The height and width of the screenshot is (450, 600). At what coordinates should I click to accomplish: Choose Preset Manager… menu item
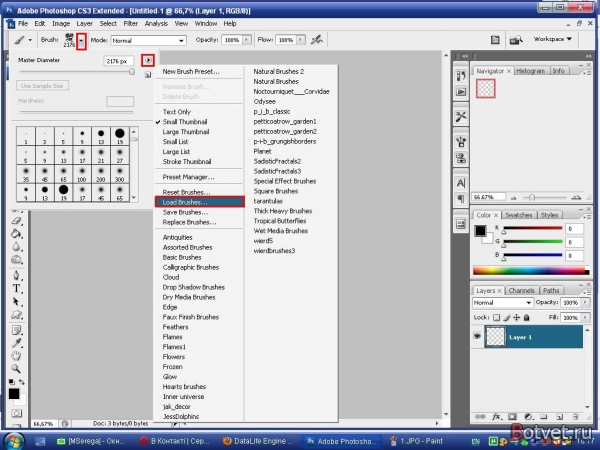[x=188, y=177]
